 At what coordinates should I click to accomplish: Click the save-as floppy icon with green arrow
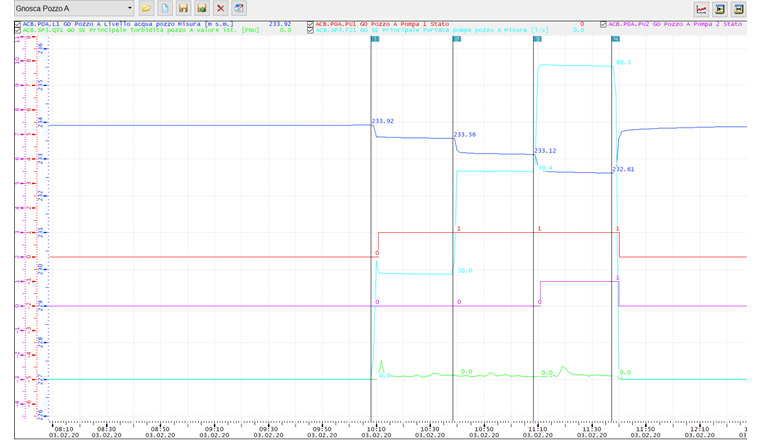pos(202,8)
